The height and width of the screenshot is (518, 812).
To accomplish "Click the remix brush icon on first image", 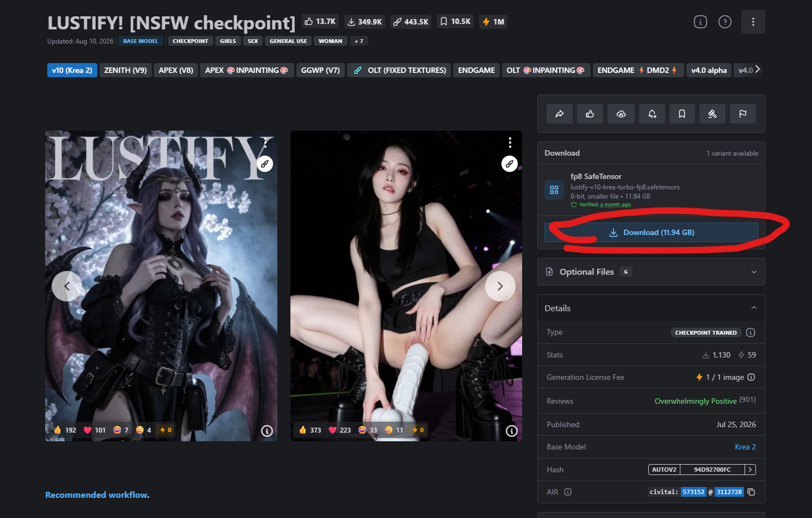I will pos(265,164).
